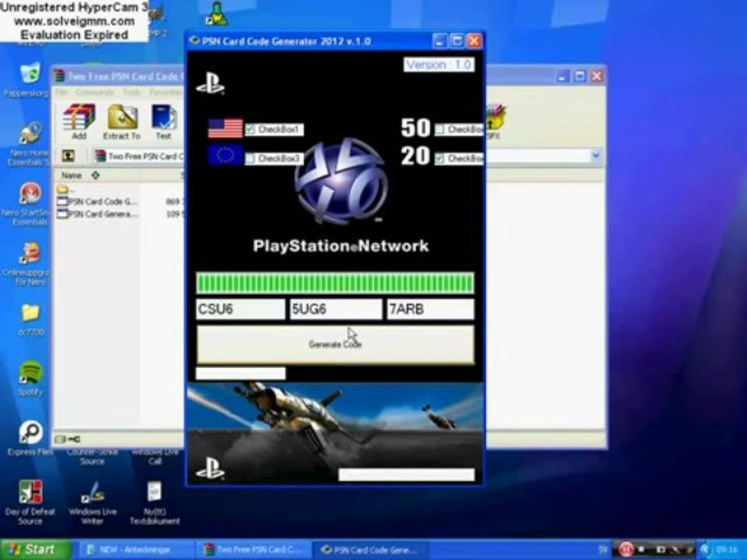Open the Onlineuppgr för Nero desktop icon
This screenshot has width=747, height=560.
click(x=30, y=254)
